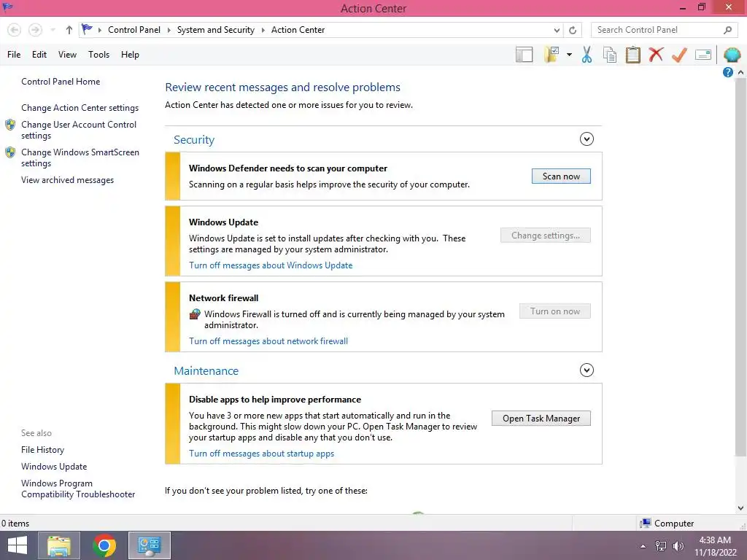Expand arrow after System and Security breadcrumb

pos(263,30)
